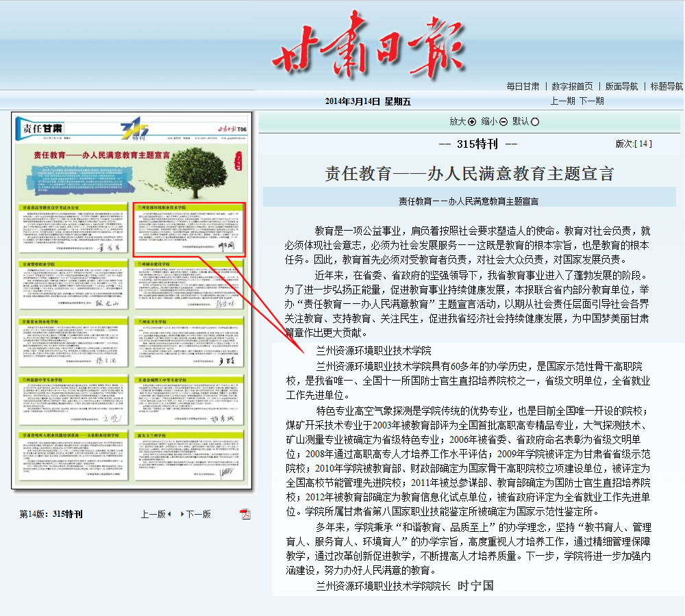
Task: Click the 默认 text label
Action: (x=521, y=122)
